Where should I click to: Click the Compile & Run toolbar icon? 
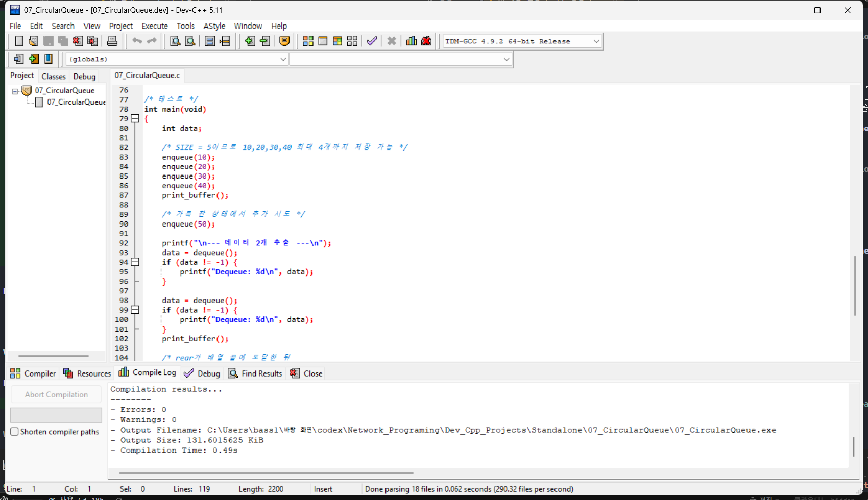[337, 41]
